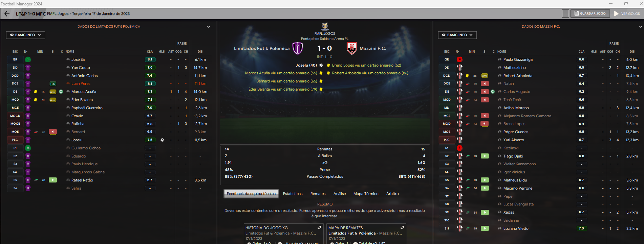Click the Limitados Fut & Polêmica club crest
Screen dimensions: 644x244
298,48
